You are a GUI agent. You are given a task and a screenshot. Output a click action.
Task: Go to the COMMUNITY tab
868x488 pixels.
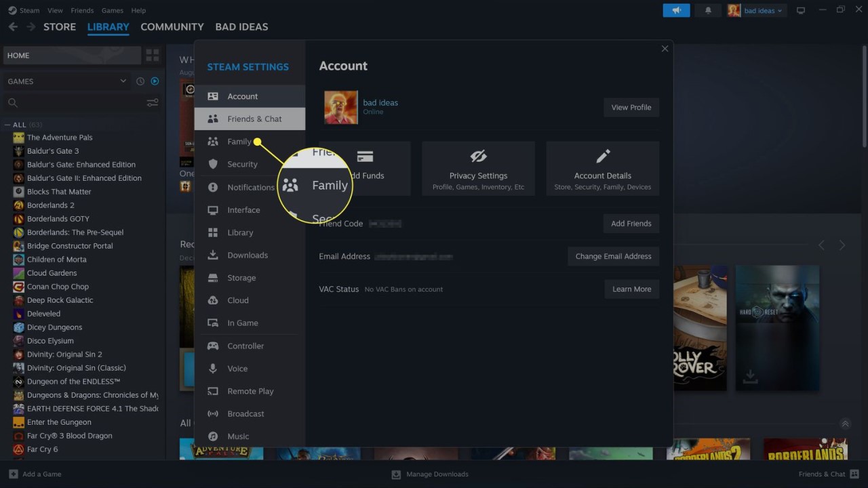pyautogui.click(x=172, y=27)
